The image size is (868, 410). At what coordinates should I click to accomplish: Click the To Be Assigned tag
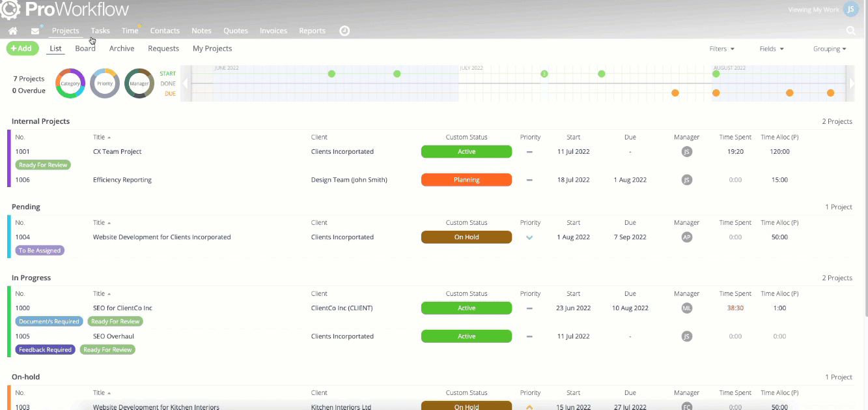[x=40, y=250]
